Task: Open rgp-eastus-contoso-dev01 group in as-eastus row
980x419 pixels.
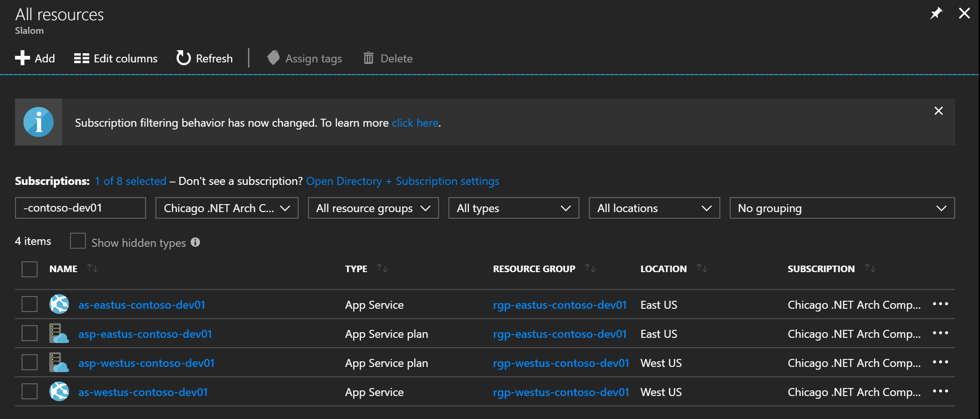Action: (560, 305)
